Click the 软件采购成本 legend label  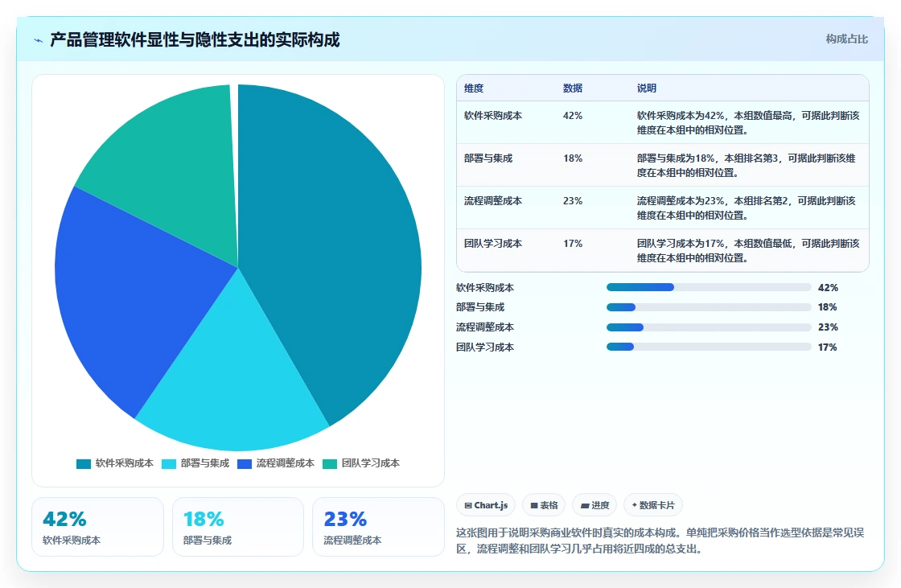click(x=124, y=463)
